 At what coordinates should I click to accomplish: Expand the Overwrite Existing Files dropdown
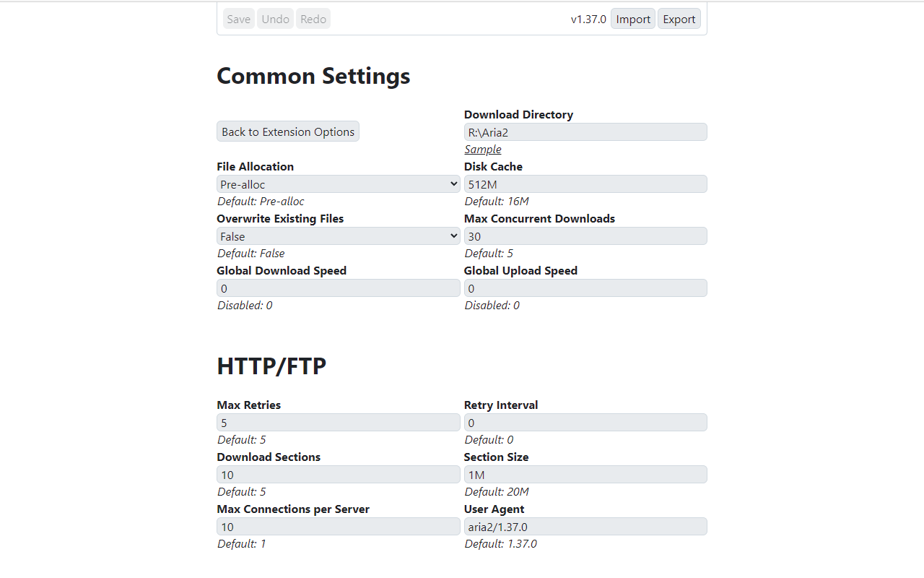339,236
